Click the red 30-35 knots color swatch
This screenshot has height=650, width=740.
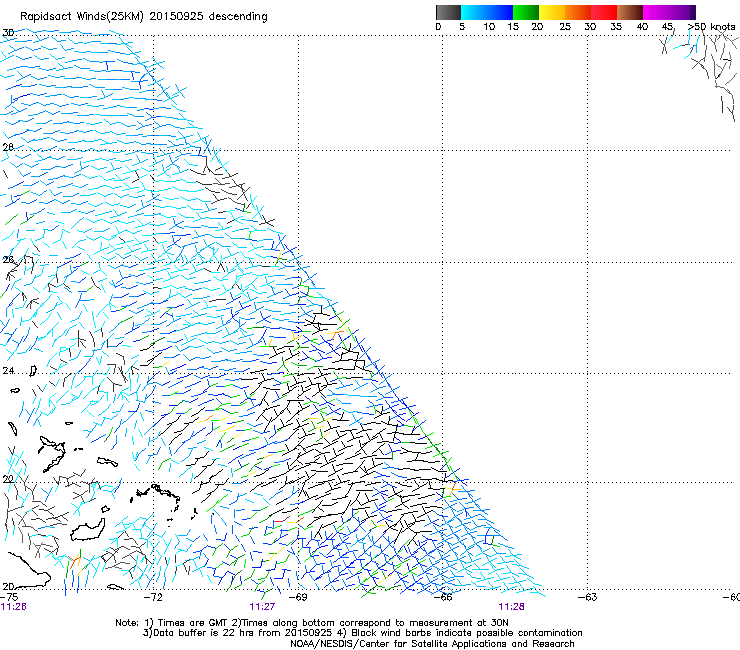coord(604,12)
